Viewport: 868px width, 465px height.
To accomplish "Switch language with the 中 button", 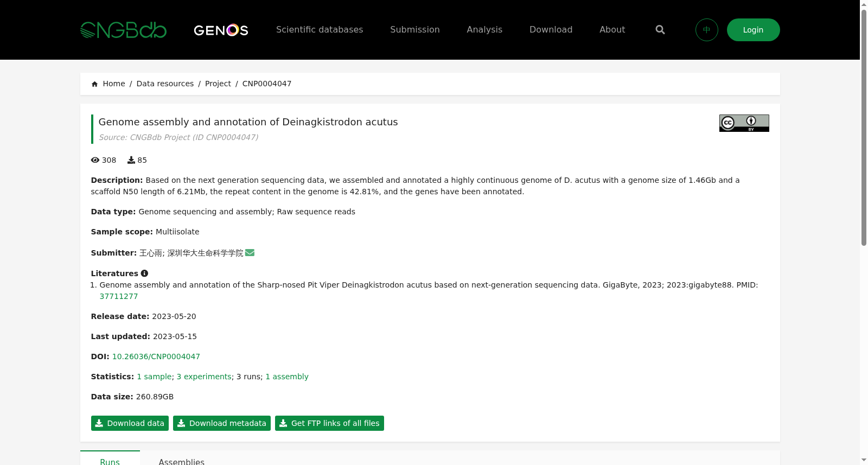I will 707,30.
